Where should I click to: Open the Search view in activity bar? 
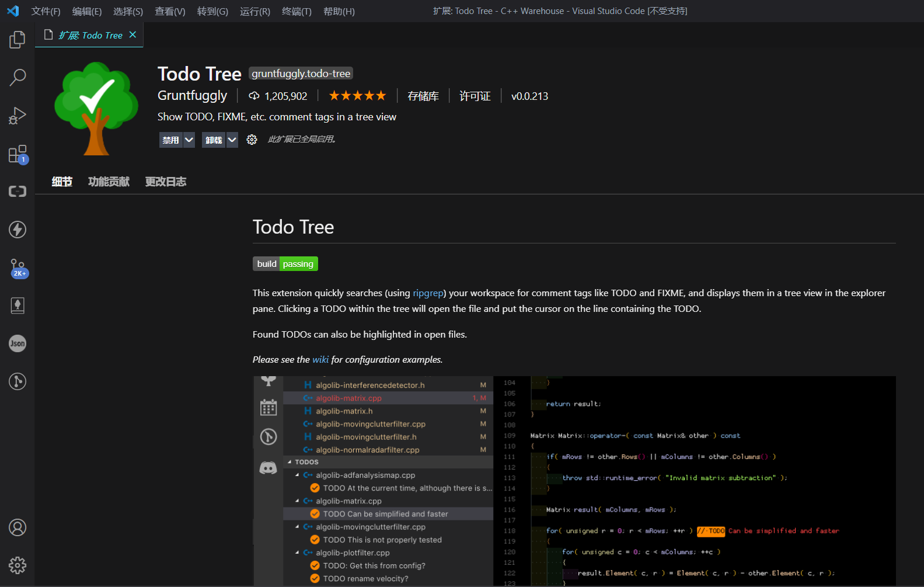coord(18,77)
